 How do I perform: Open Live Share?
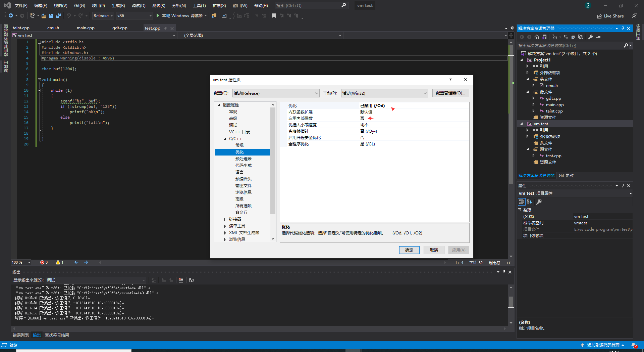[610, 16]
